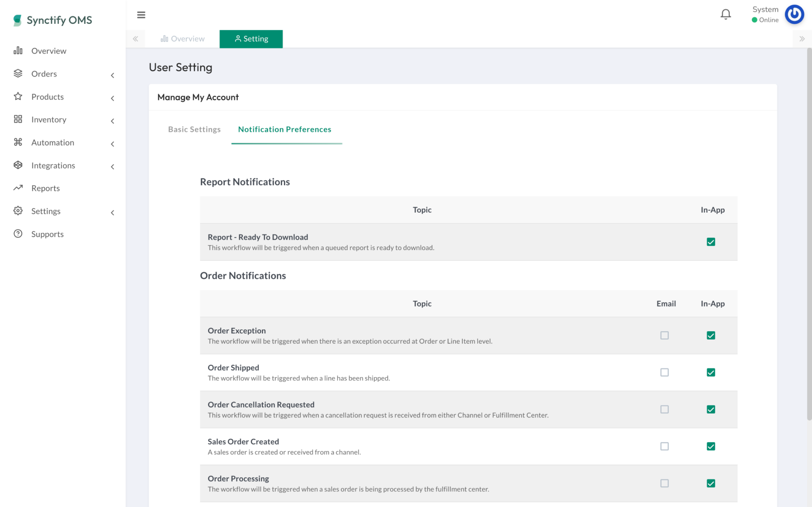Expand the Settings menu chevron
Screen dimensions: 812x507
pyautogui.click(x=113, y=213)
